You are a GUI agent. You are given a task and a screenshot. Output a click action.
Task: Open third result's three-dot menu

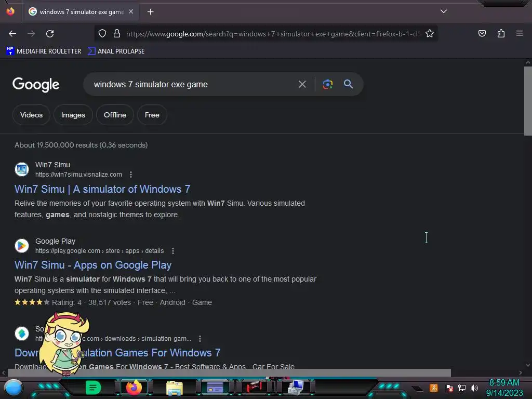(x=200, y=339)
